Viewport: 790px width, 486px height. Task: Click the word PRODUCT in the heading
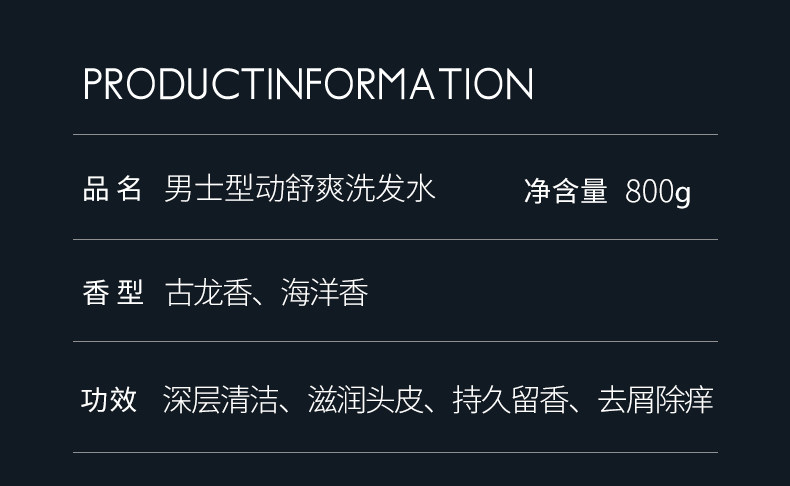coord(177,85)
